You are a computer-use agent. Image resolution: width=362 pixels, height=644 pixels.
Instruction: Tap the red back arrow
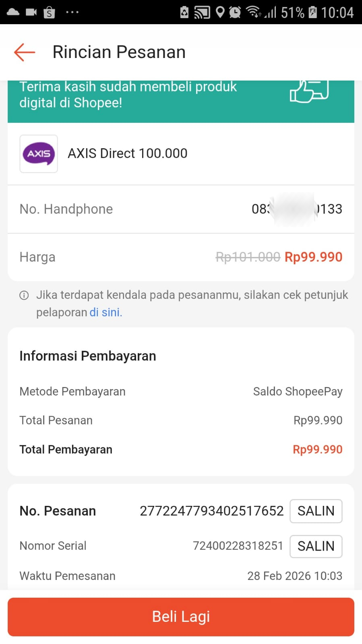tap(25, 52)
